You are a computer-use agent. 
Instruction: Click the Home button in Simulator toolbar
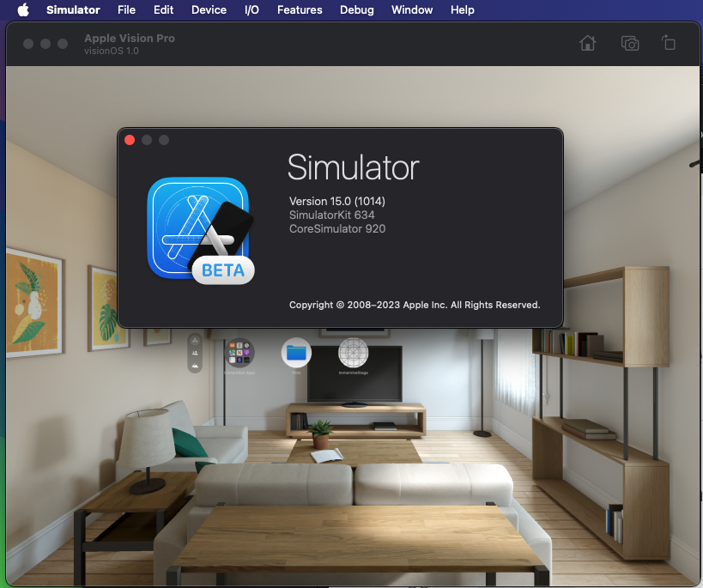coord(587,43)
